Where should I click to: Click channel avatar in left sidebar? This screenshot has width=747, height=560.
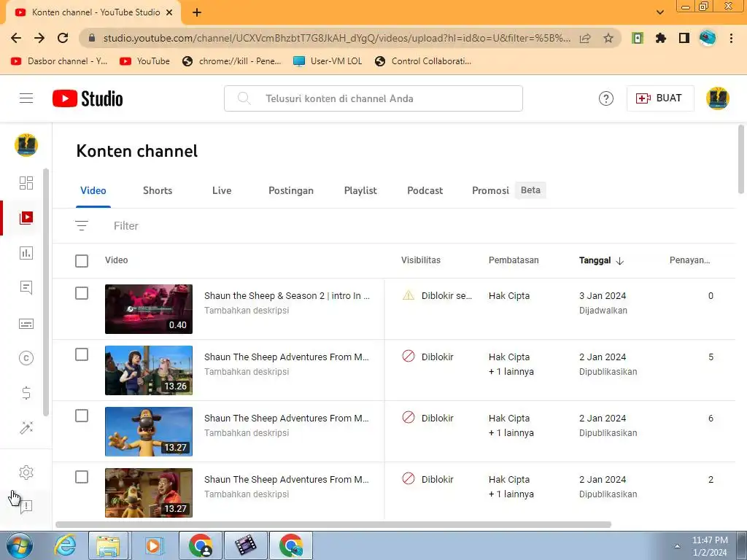[x=26, y=145]
